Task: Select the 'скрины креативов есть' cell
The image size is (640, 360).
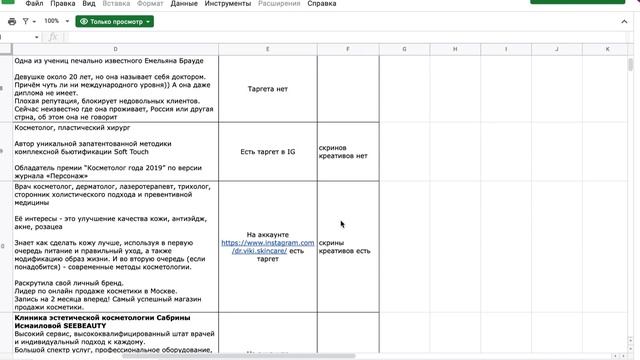Action: tap(348, 247)
